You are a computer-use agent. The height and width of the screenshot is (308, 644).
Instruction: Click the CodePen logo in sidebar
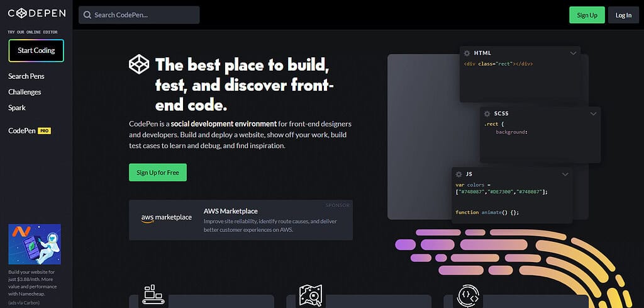point(36,14)
